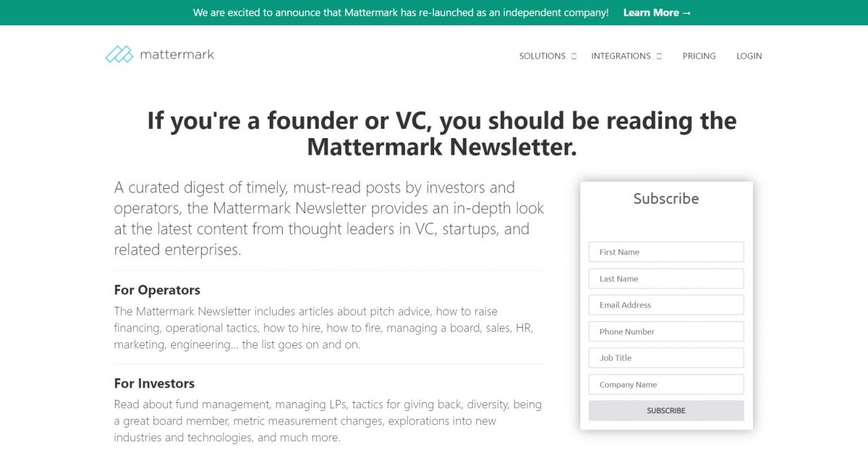Click the For Investors section heading
Image resolution: width=868 pixels, height=463 pixels.
tap(154, 383)
